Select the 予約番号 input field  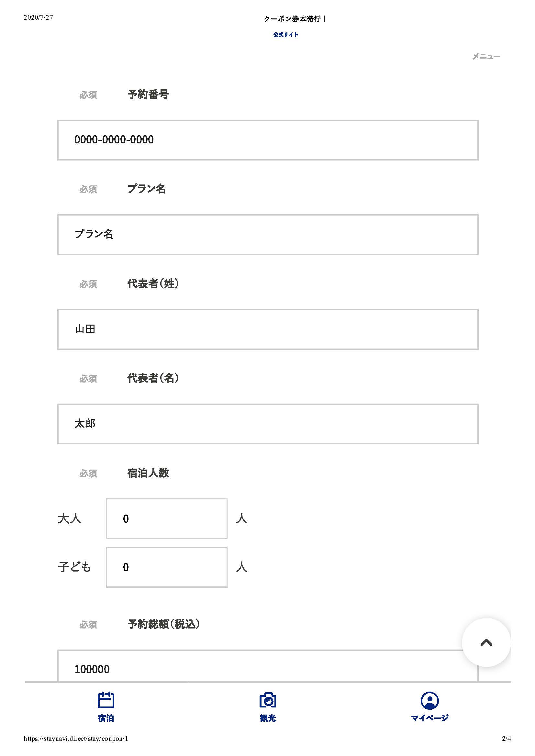(268, 140)
